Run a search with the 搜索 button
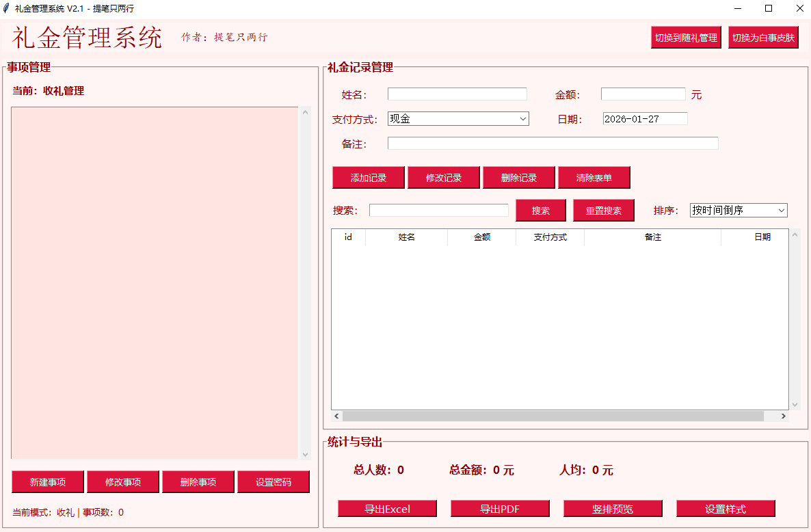This screenshot has height=532, width=811. tap(541, 210)
